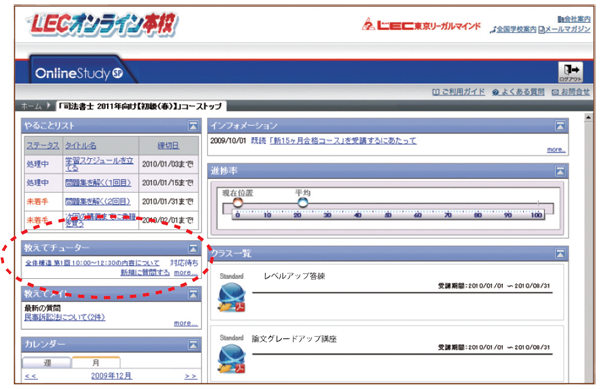Collapse the やることリスト panel
Viewport: 600px width, 389px height.
[193, 125]
